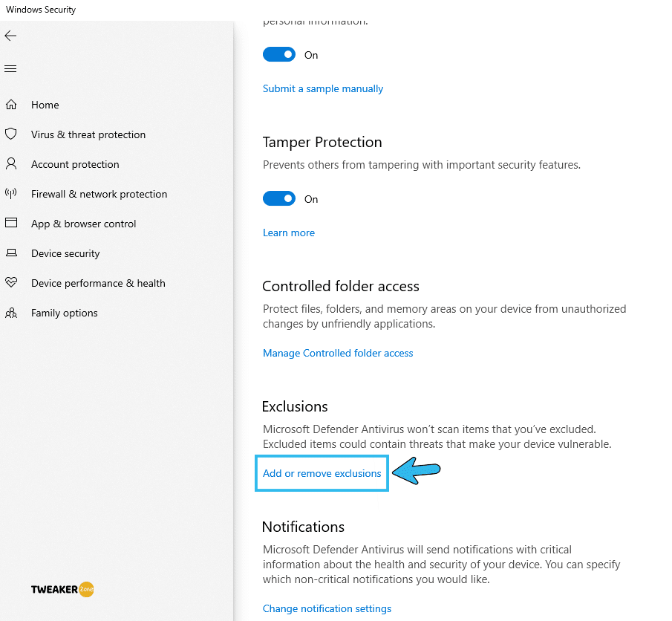Click the Exclusions heading
The width and height of the screenshot is (672, 621).
coord(295,406)
